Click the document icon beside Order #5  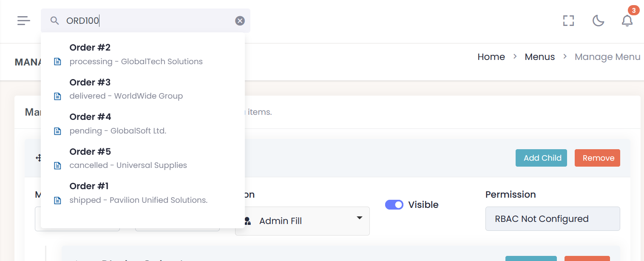pyautogui.click(x=58, y=165)
